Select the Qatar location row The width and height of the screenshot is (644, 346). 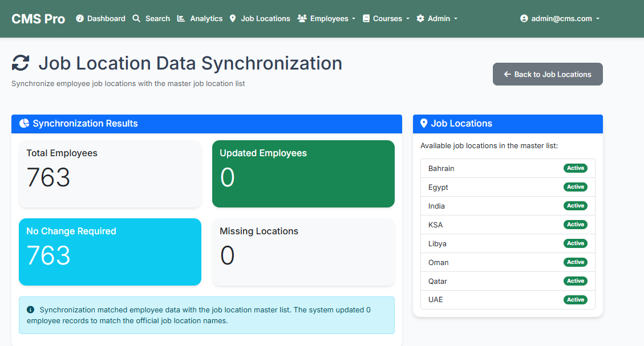508,281
